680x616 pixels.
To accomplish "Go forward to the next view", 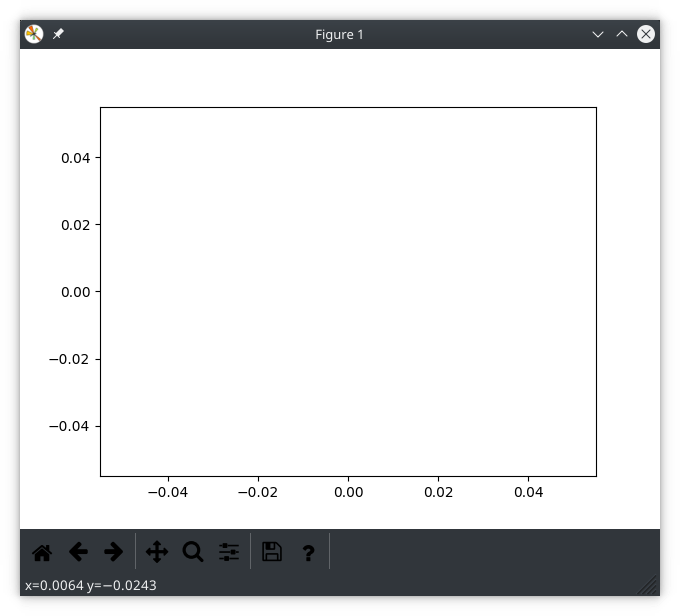I will pyautogui.click(x=114, y=552).
